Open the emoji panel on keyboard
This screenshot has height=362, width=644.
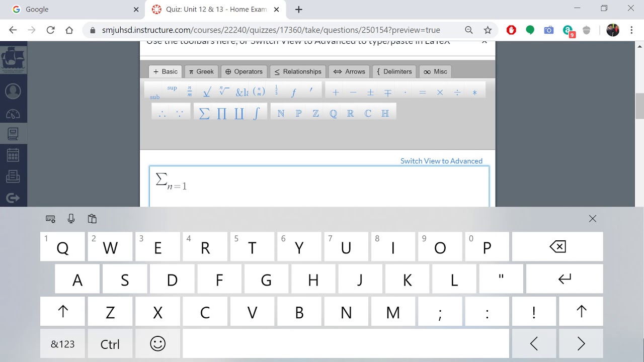coord(157,344)
